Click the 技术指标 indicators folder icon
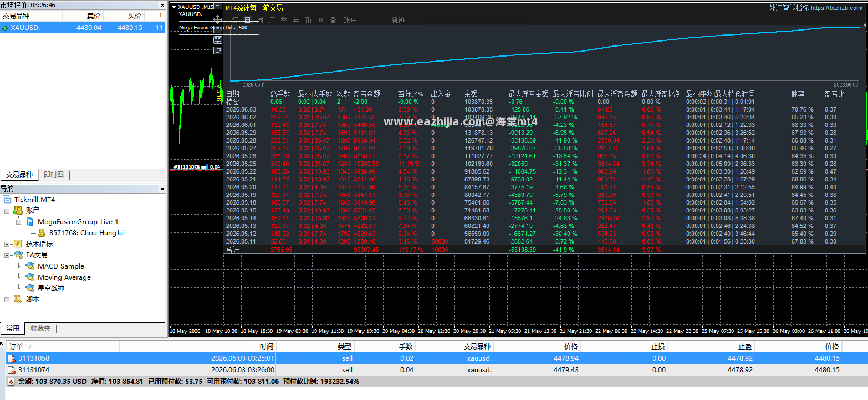Screen dimensions: 868x400 (x=18, y=244)
